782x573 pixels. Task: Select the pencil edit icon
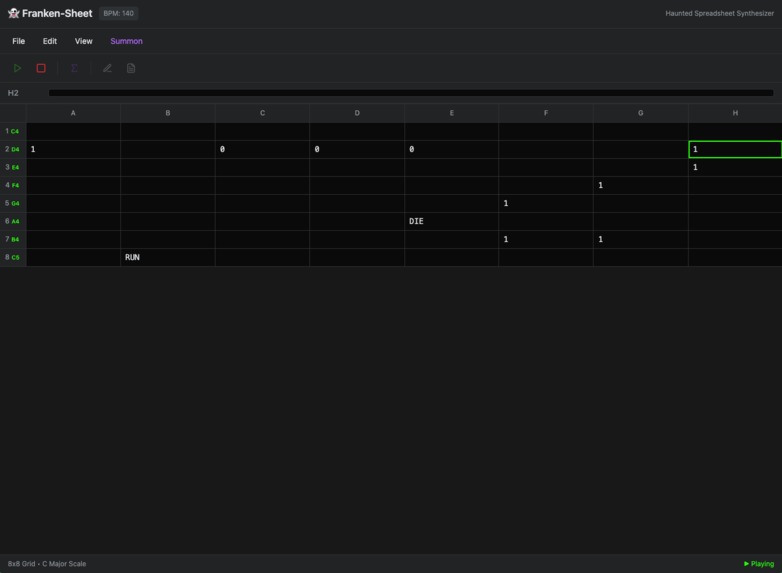(107, 68)
